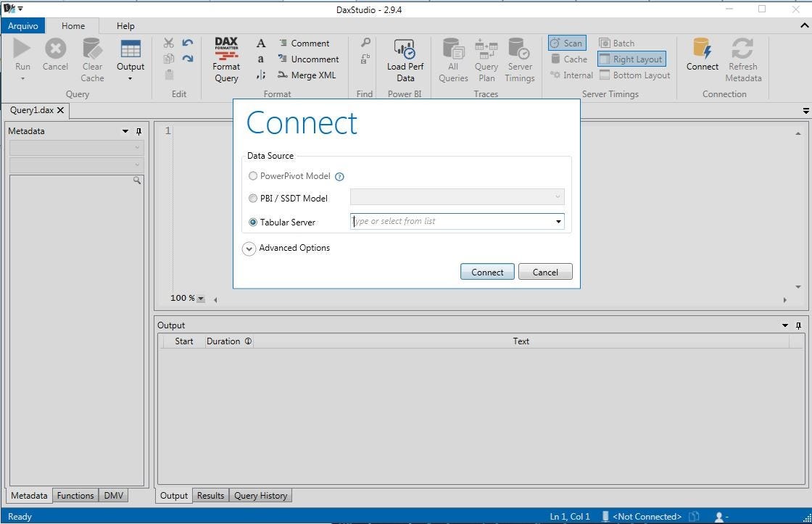Click the Redo arrow icon

(x=188, y=59)
